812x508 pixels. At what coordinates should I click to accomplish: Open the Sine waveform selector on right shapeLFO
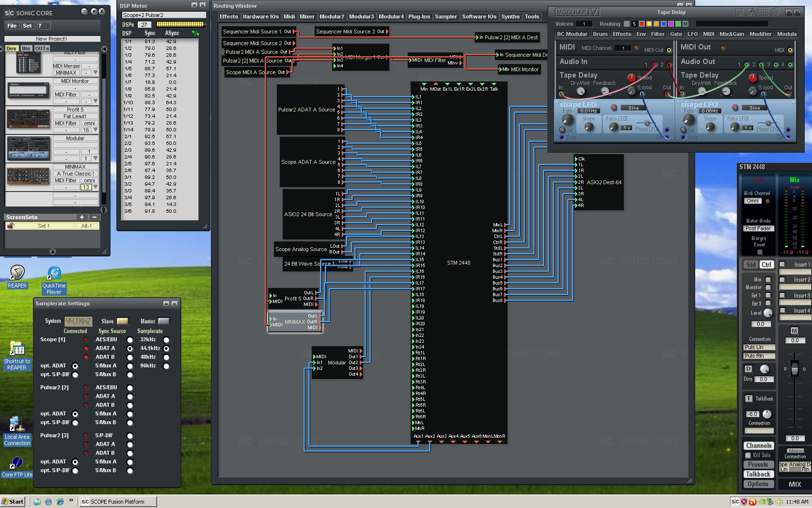coord(755,108)
